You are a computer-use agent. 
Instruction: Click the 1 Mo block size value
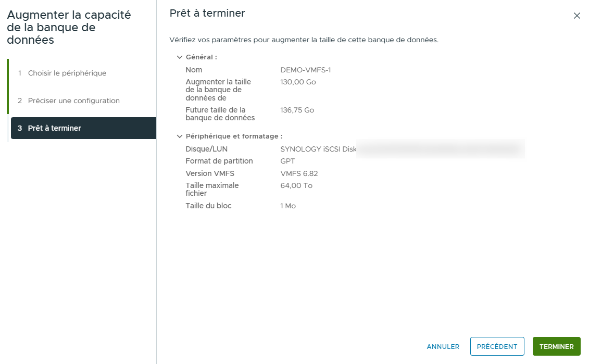288,205
